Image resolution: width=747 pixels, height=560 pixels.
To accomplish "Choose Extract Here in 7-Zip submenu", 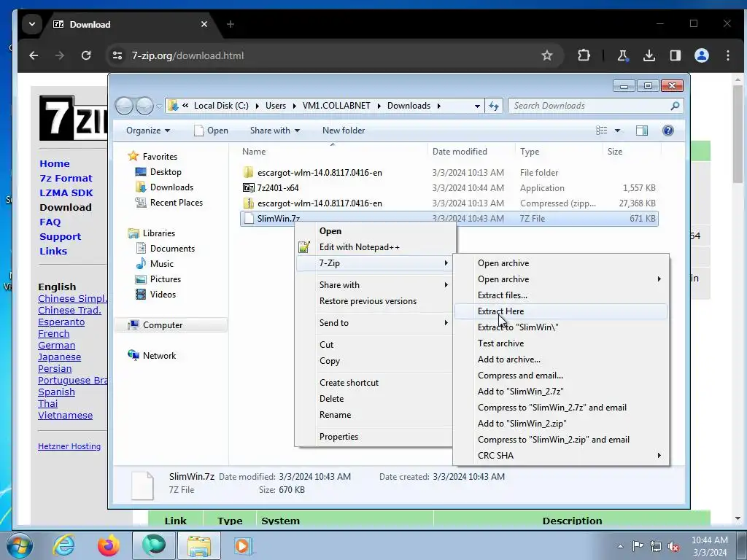I will pyautogui.click(x=560, y=311).
